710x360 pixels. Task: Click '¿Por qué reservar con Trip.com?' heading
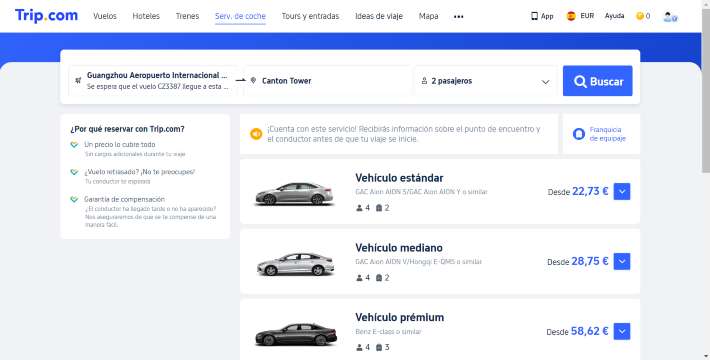(127, 129)
